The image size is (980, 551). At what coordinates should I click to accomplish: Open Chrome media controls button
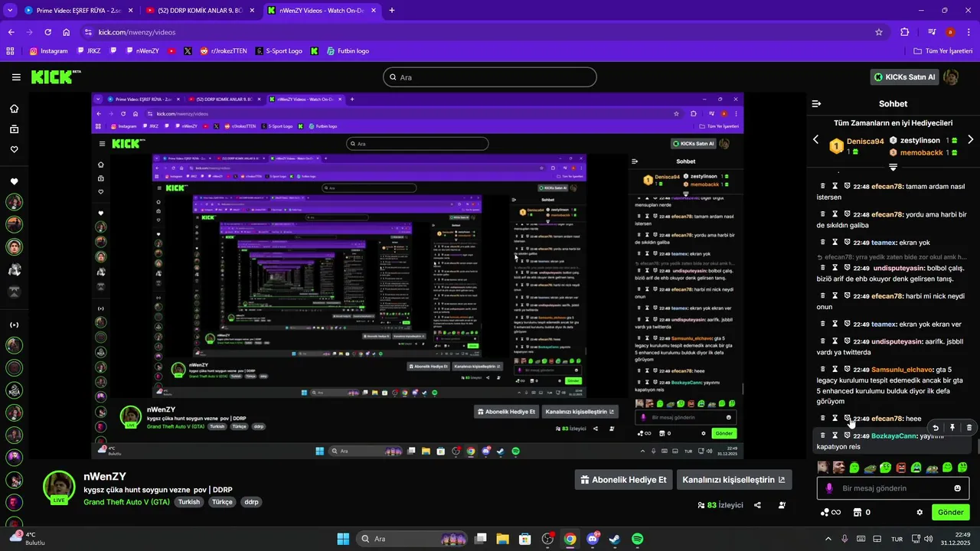932,32
